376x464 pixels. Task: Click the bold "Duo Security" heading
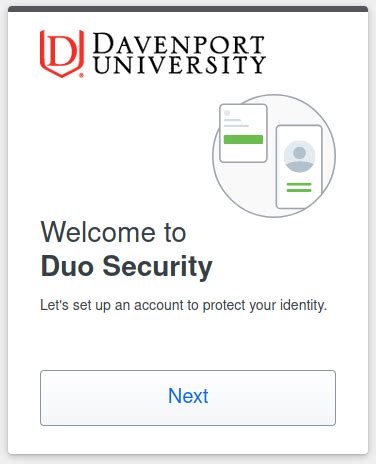coord(126,267)
